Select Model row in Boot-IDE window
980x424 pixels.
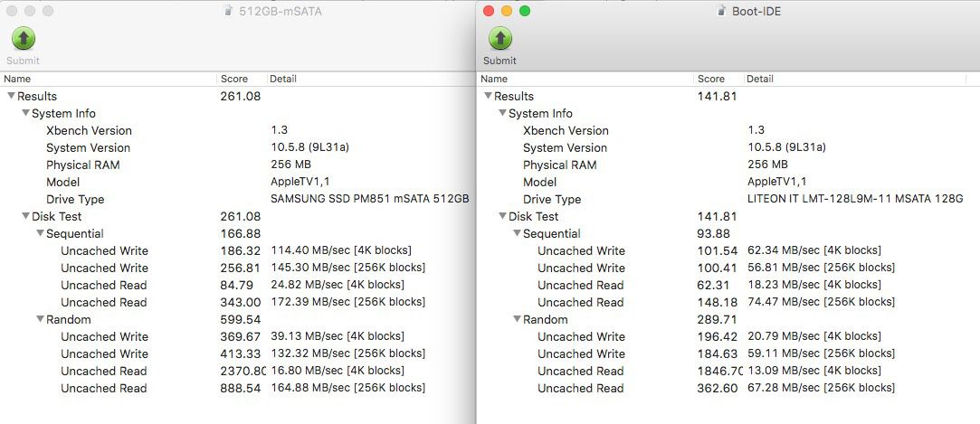click(x=728, y=182)
